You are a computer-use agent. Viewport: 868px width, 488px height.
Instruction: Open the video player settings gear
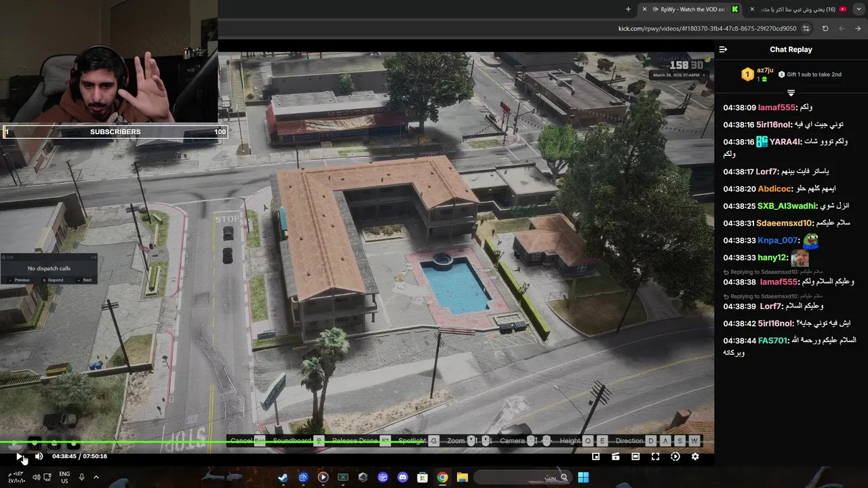coord(695,457)
